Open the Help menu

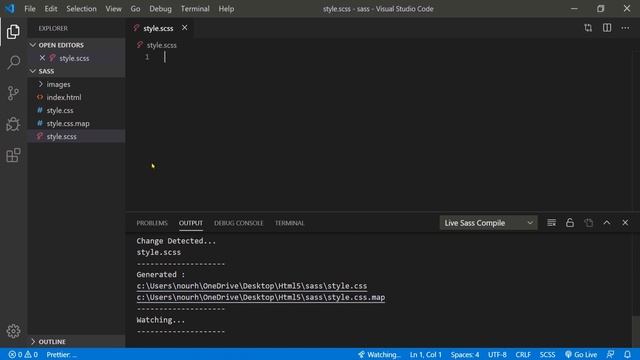click(226, 9)
